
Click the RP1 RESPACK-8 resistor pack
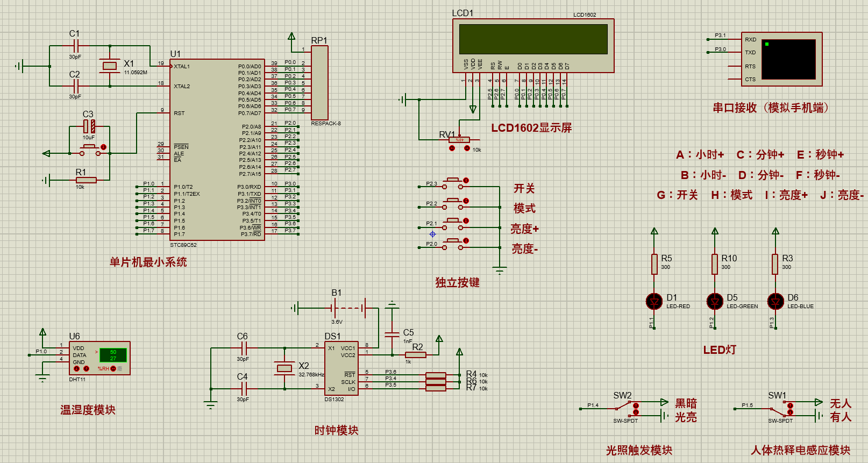pos(319,83)
